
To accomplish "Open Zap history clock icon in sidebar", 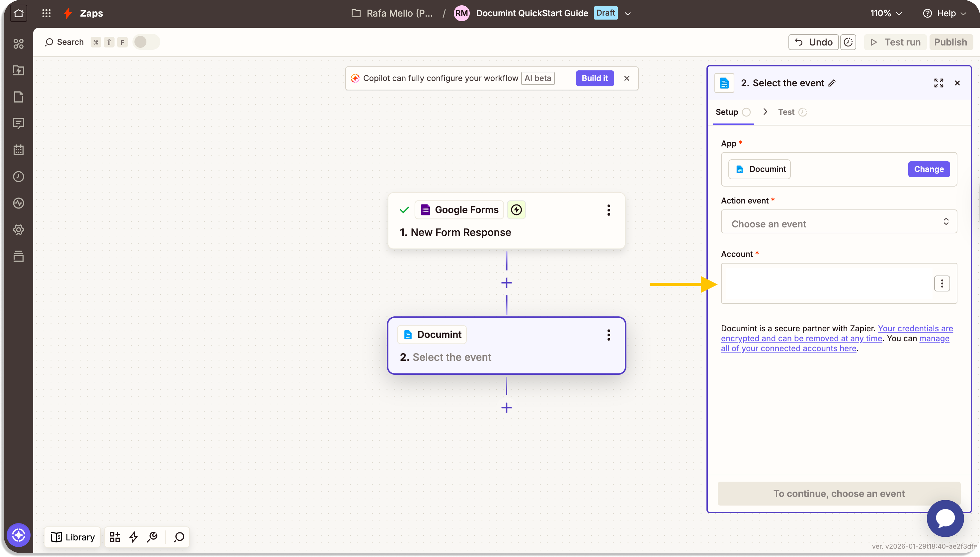I will click(x=18, y=176).
